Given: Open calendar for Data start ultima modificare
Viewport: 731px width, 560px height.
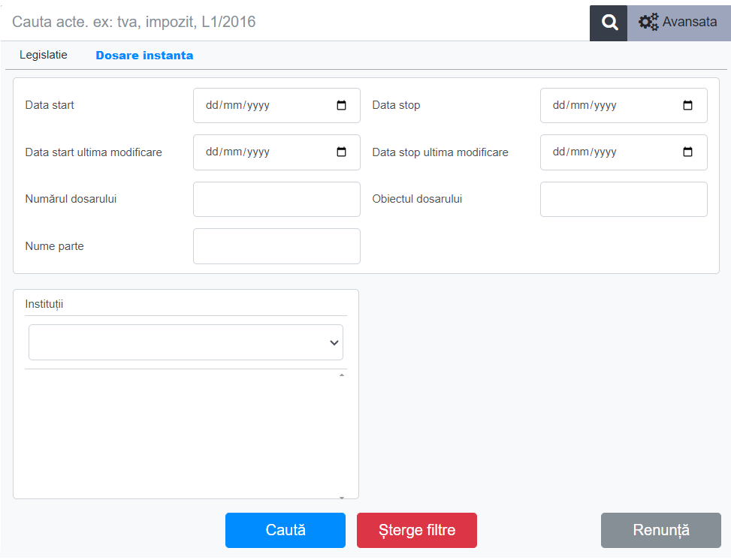Looking at the screenshot, I should click(x=342, y=152).
